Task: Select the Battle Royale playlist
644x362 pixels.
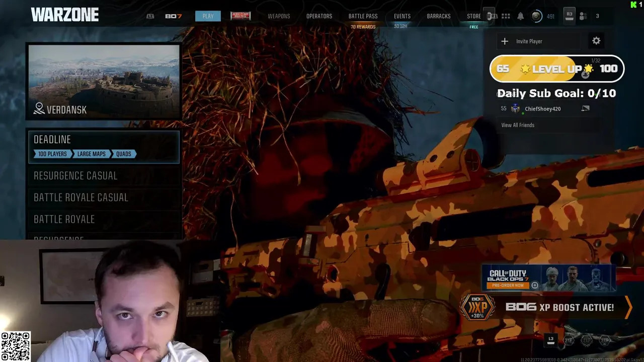Action: [x=104, y=219]
